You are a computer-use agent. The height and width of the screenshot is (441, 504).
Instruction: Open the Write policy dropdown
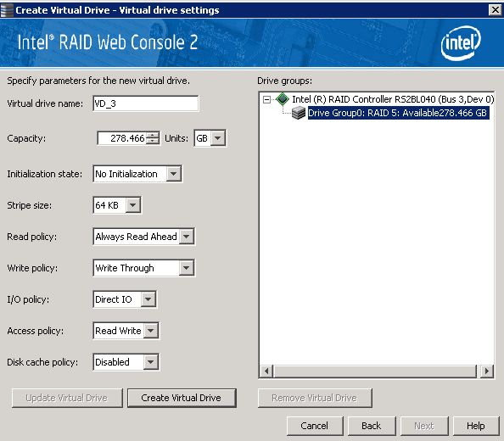click(187, 268)
